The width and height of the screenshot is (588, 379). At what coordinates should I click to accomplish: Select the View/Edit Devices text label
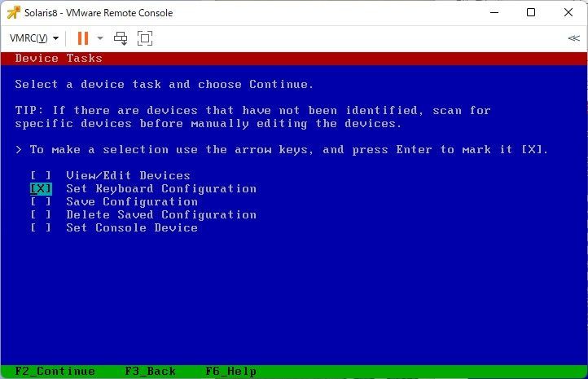pyautogui.click(x=128, y=175)
